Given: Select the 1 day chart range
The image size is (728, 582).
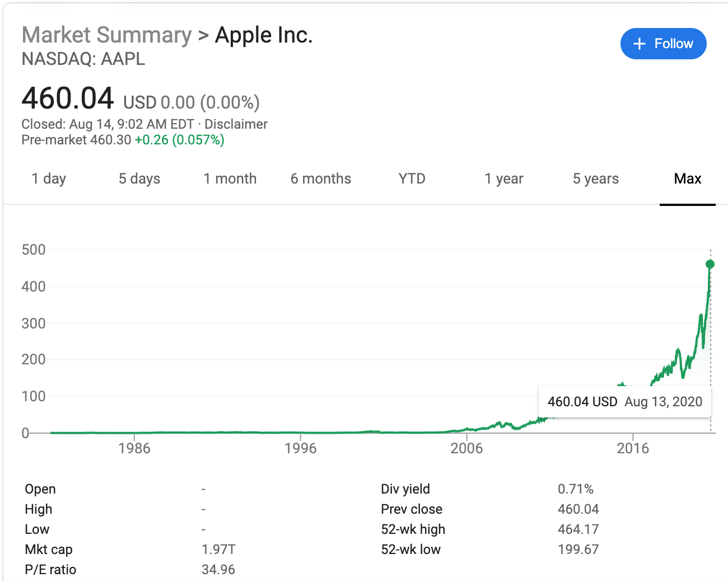Looking at the screenshot, I should click(x=49, y=179).
